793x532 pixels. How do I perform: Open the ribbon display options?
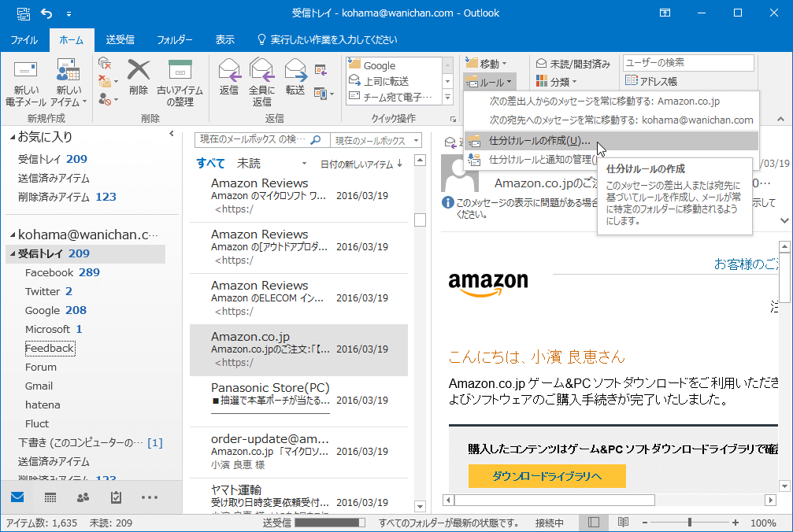[665, 13]
